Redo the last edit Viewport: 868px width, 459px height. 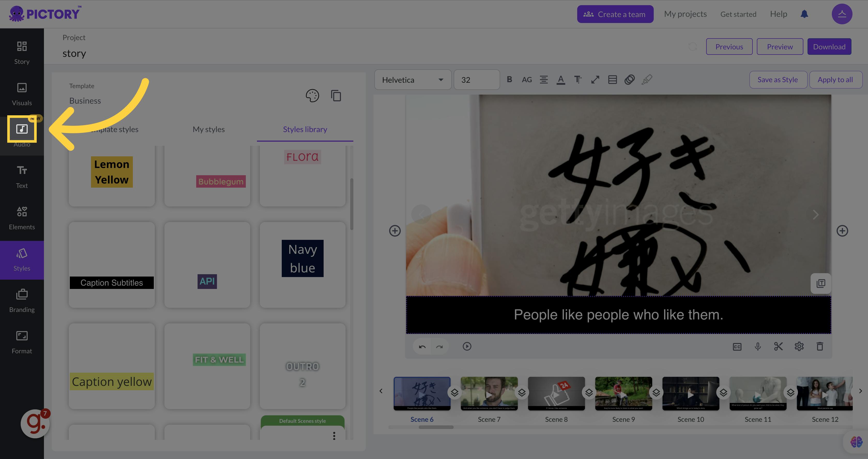(439, 346)
